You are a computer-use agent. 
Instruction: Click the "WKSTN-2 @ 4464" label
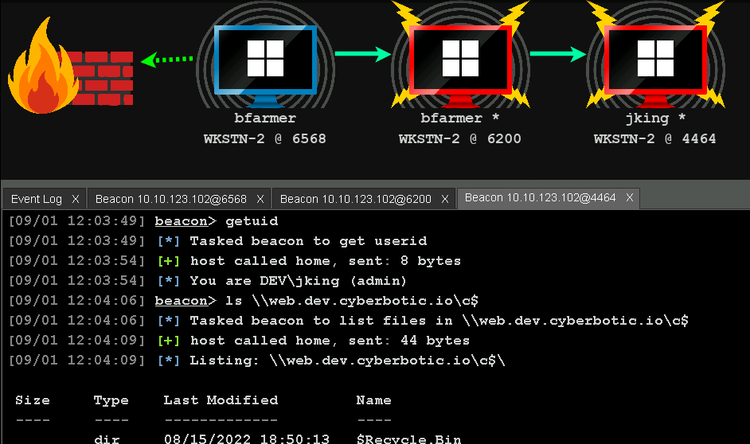click(655, 139)
